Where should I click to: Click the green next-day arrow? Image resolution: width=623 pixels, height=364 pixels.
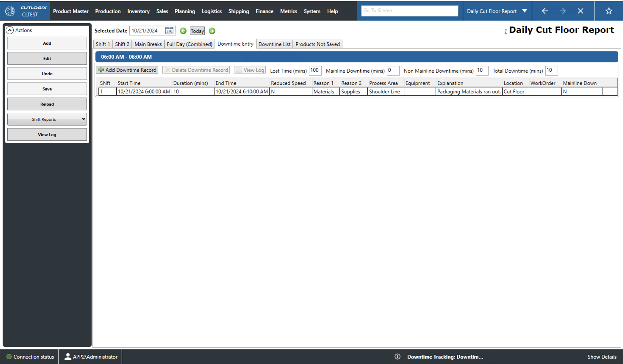(212, 31)
